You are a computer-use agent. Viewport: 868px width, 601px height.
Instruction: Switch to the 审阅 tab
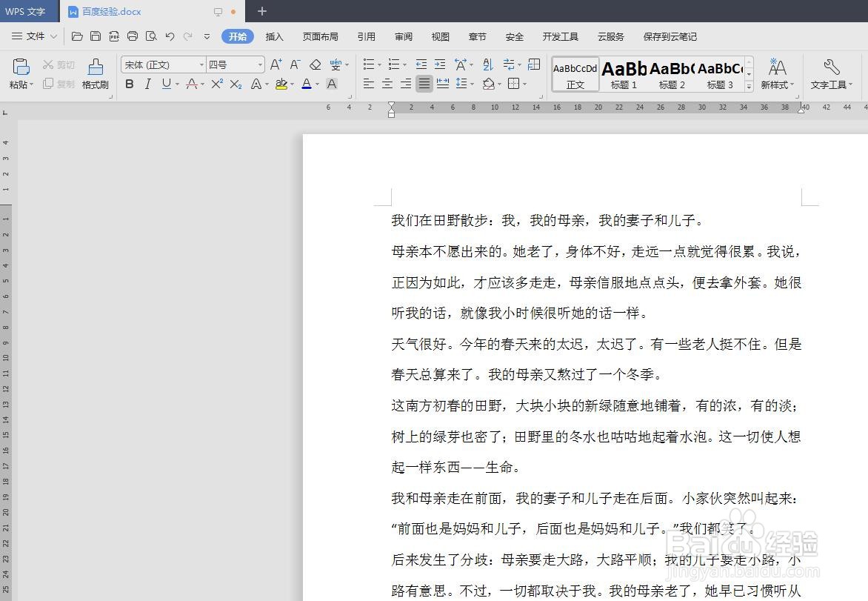(403, 36)
